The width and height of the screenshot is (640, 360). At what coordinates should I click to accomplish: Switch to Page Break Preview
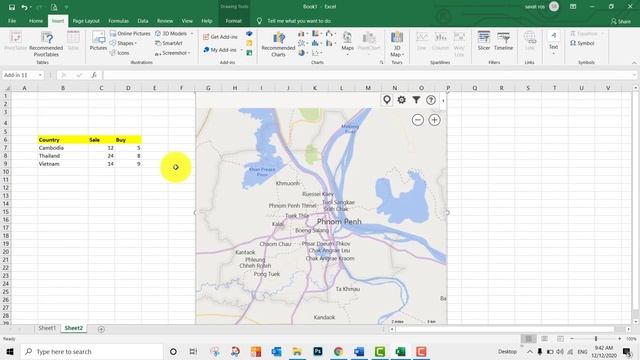pos(560,339)
